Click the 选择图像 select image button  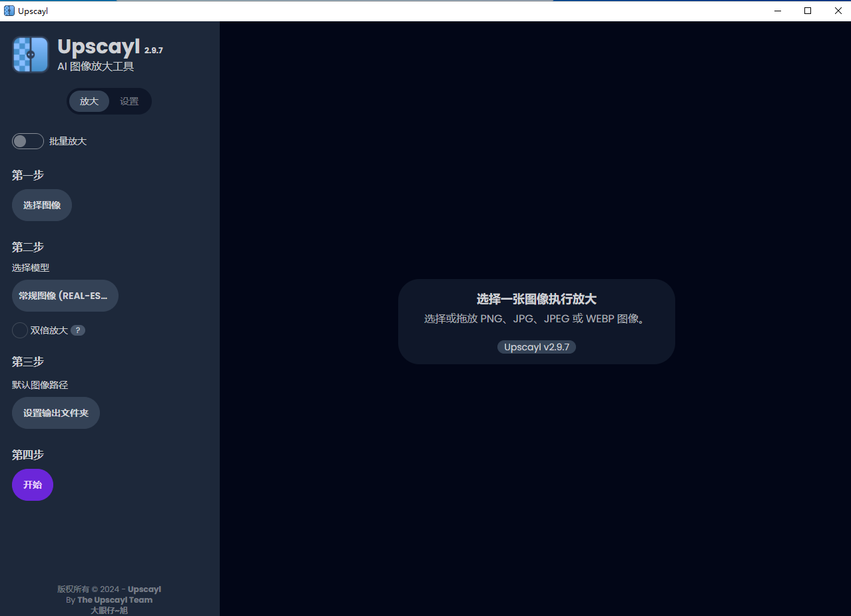(41, 205)
